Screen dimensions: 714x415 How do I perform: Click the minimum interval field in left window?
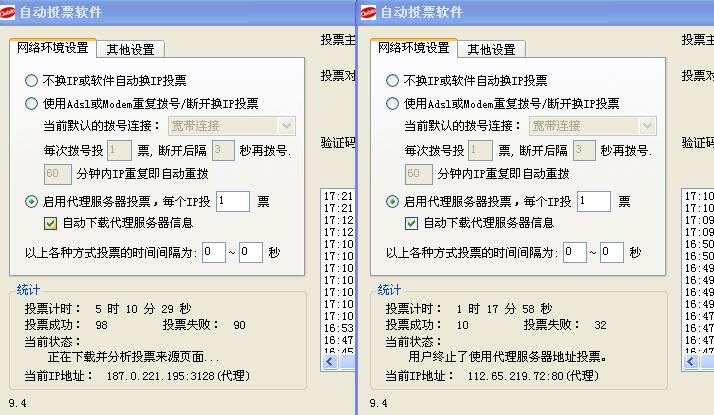coord(213,252)
